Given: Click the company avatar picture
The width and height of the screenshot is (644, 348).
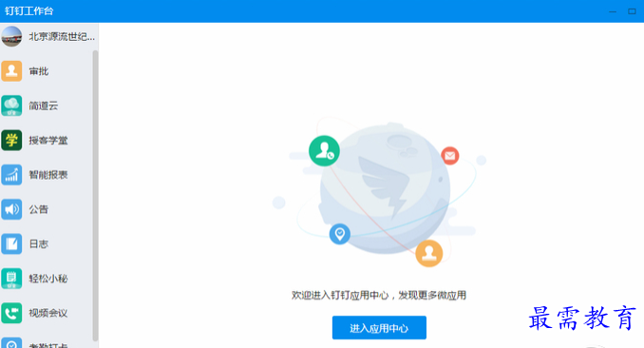Looking at the screenshot, I should point(11,37).
